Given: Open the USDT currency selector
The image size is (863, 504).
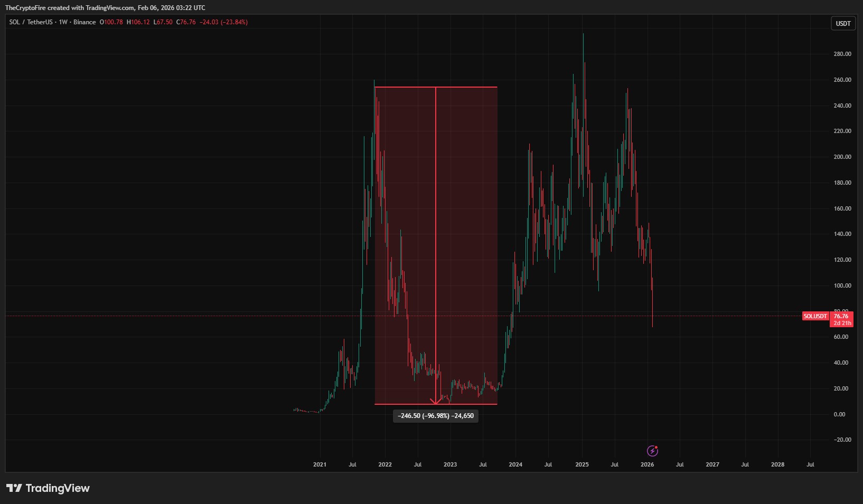Looking at the screenshot, I should (843, 23).
